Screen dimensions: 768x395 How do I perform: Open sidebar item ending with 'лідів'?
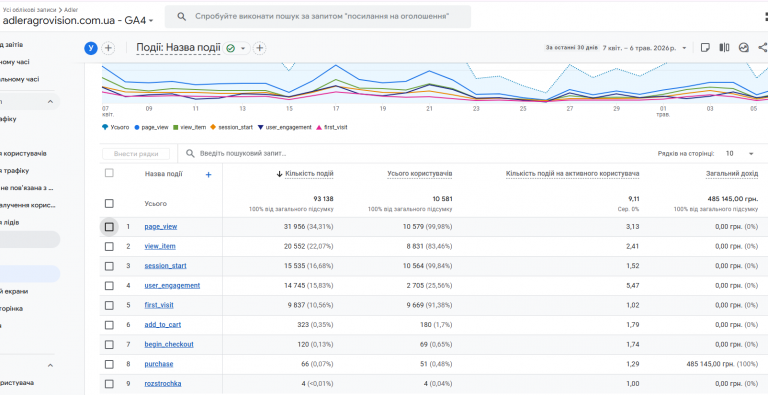[10, 222]
